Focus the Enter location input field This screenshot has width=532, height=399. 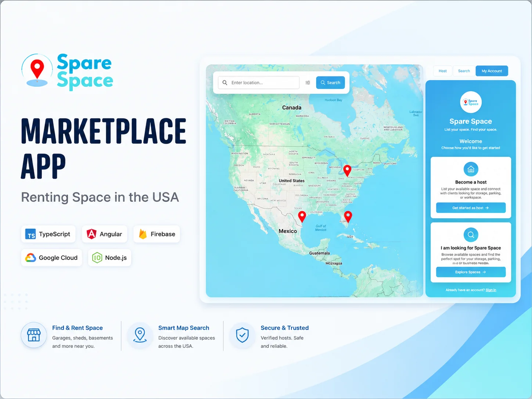point(259,83)
